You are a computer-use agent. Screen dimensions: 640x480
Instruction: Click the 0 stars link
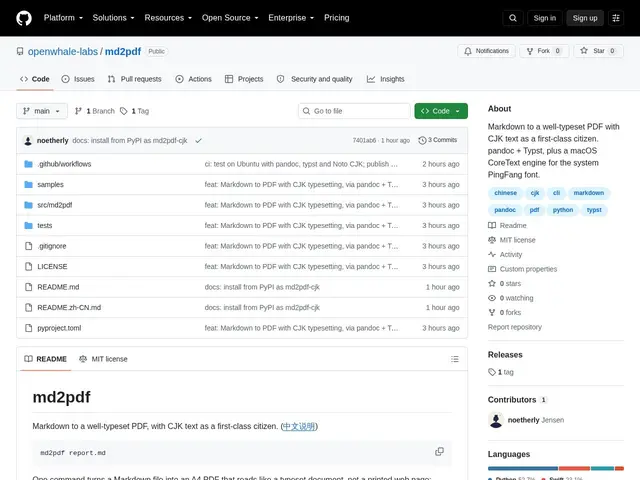505,284
